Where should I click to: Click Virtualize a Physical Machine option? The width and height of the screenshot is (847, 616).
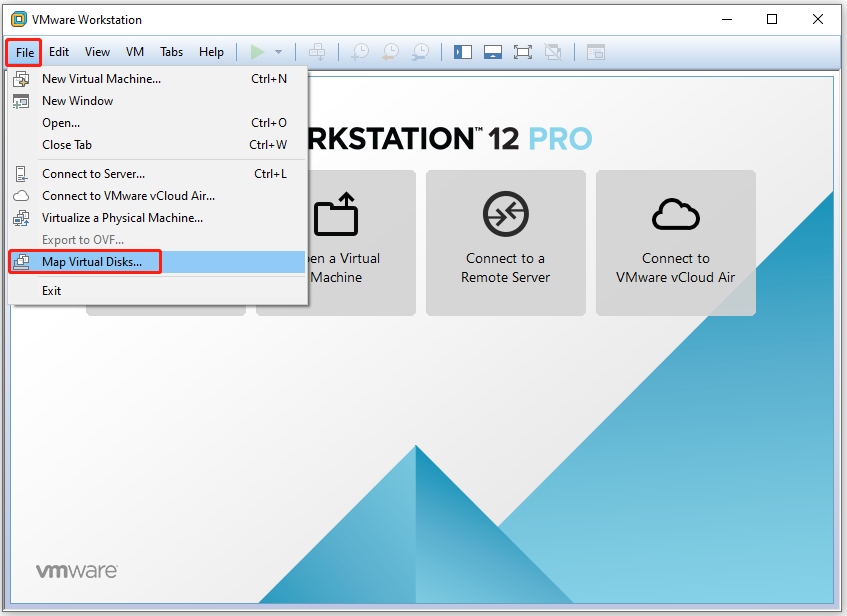(x=122, y=218)
